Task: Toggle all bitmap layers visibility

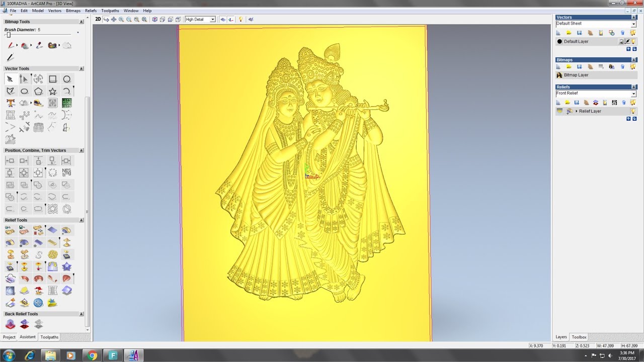Action: [633, 66]
